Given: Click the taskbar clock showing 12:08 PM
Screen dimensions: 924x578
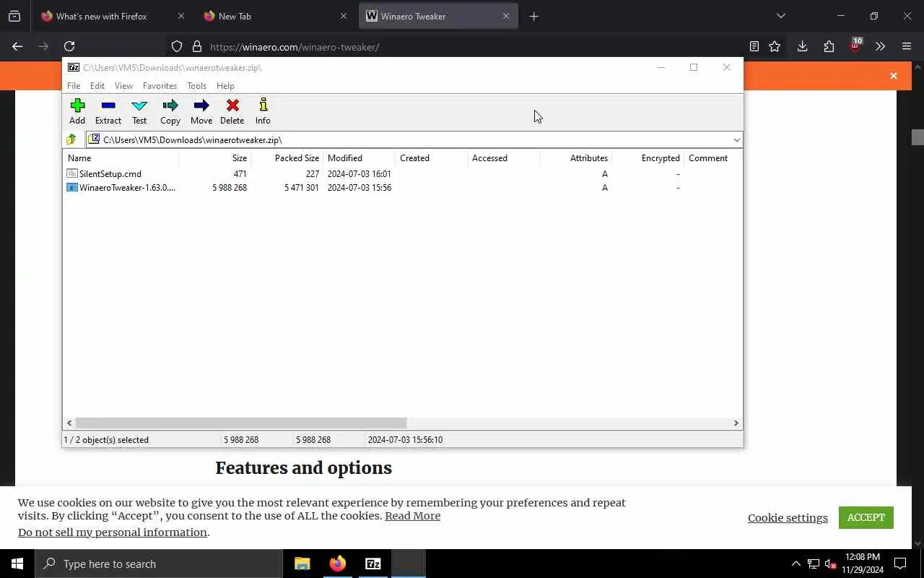Looking at the screenshot, I should [x=863, y=564].
